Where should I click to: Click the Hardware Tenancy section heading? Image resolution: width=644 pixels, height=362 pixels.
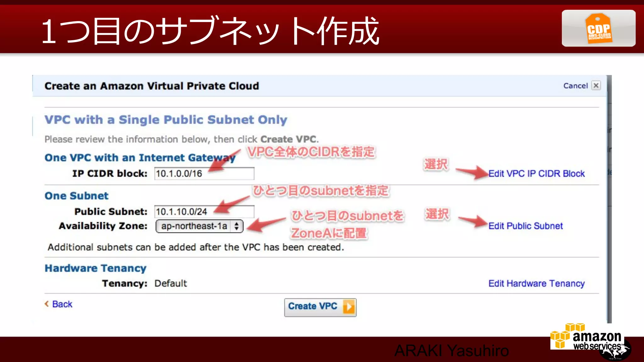(95, 268)
